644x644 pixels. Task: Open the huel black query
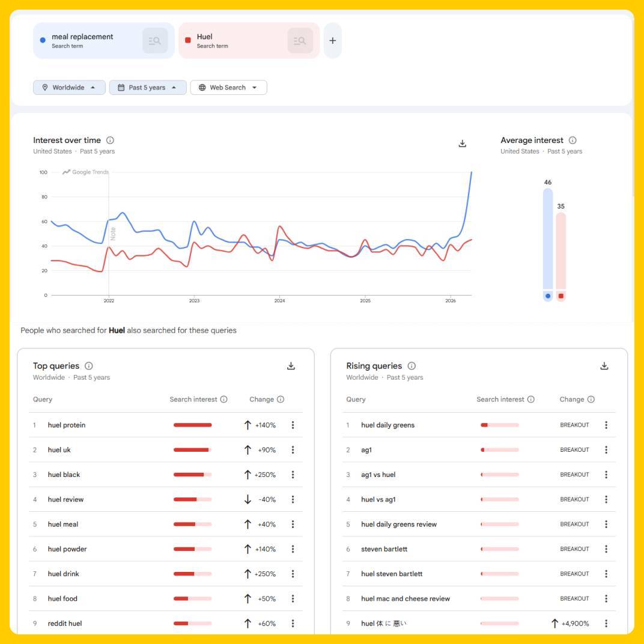64,475
